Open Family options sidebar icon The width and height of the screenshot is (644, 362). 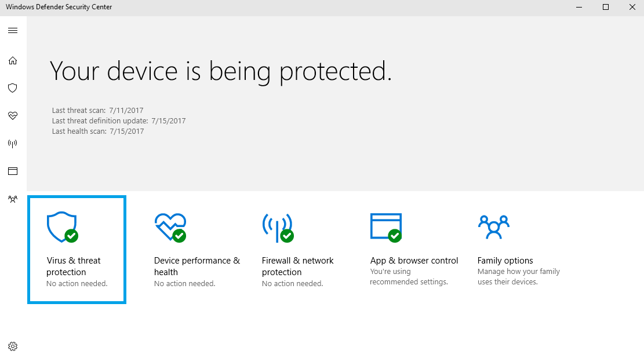[x=13, y=199]
